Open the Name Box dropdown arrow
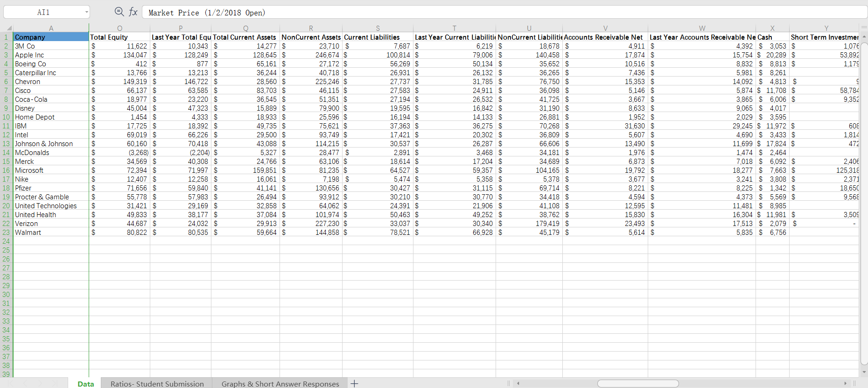The height and width of the screenshot is (388, 868). pyautogui.click(x=87, y=12)
